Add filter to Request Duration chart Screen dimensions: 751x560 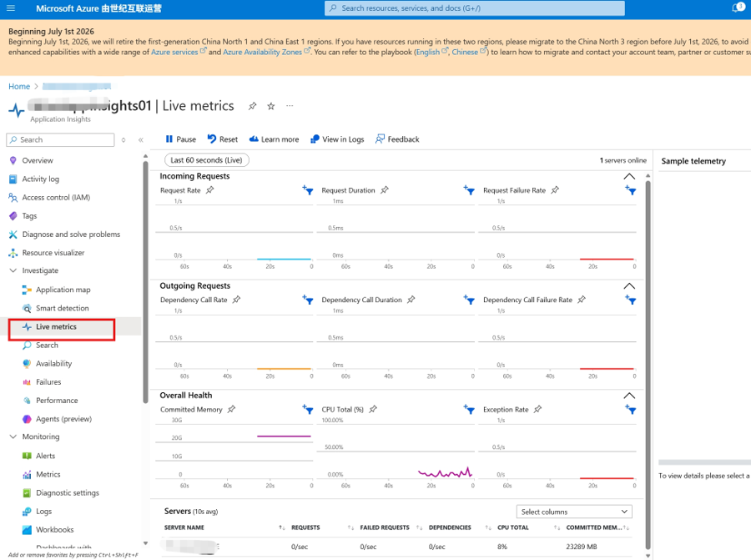pyautogui.click(x=469, y=190)
